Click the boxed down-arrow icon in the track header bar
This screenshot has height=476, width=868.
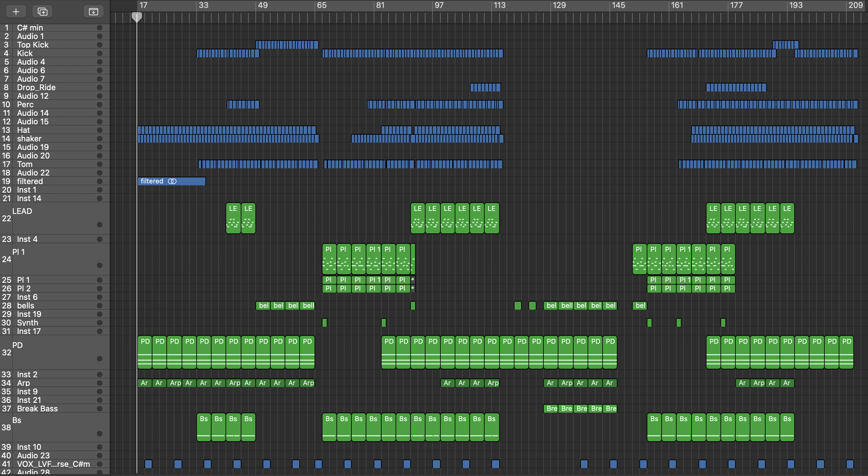(93, 12)
